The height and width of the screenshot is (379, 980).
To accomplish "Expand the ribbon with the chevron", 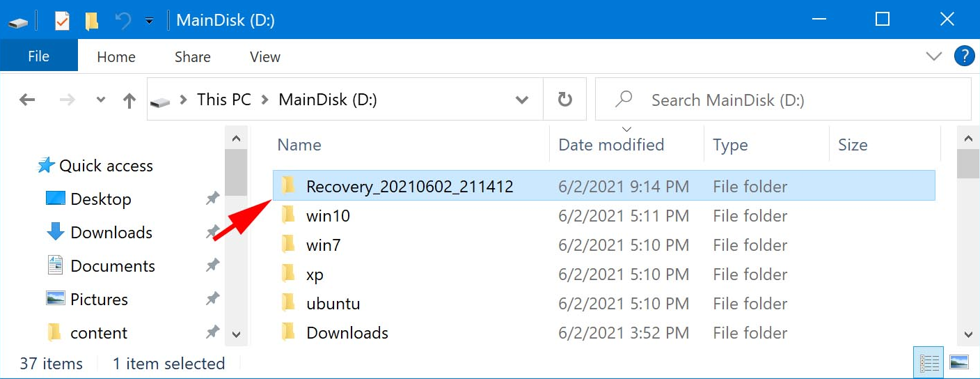I will tap(933, 56).
